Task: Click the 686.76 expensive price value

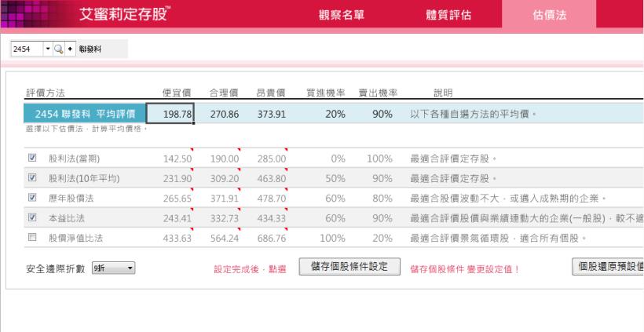Action: (272, 238)
